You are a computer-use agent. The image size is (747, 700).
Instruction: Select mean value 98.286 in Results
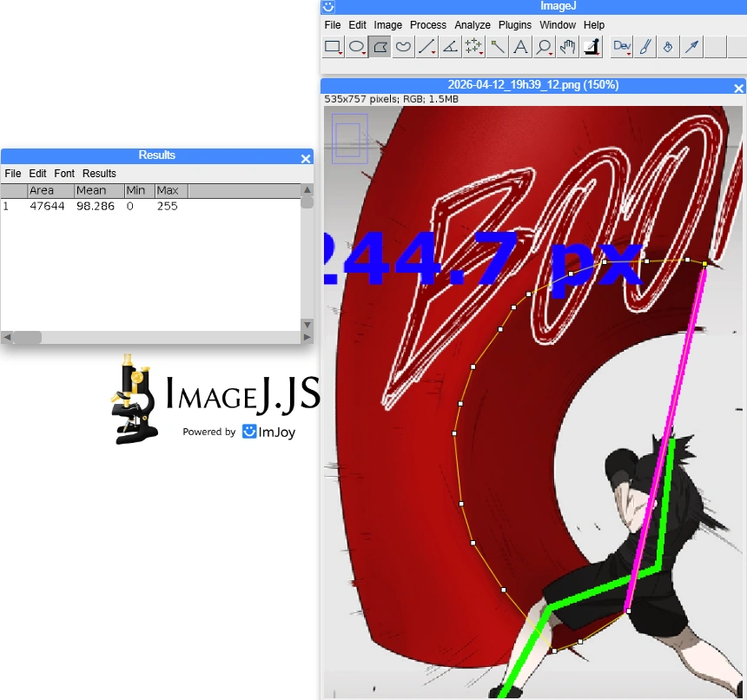[x=96, y=206]
